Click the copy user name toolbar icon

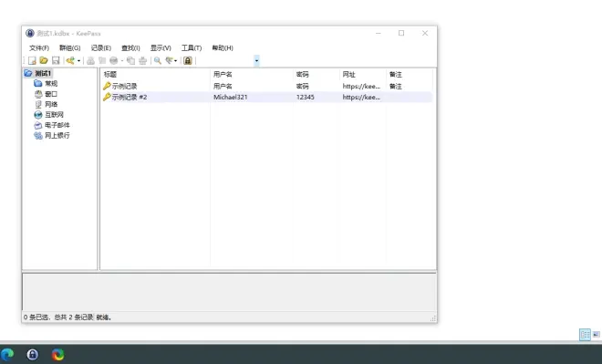click(x=90, y=60)
